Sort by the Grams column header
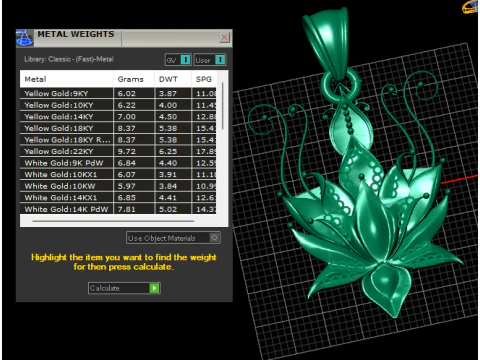The width and height of the screenshot is (480, 360). (134, 79)
